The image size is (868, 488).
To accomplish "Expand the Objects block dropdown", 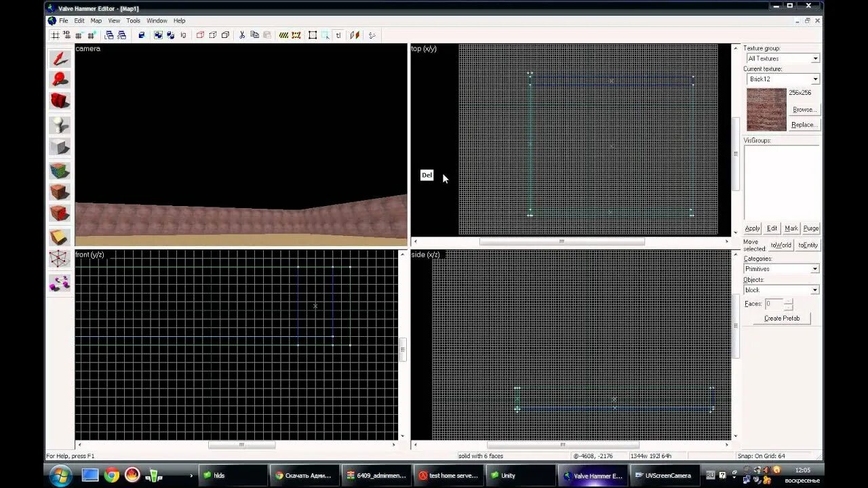I will click(x=815, y=290).
